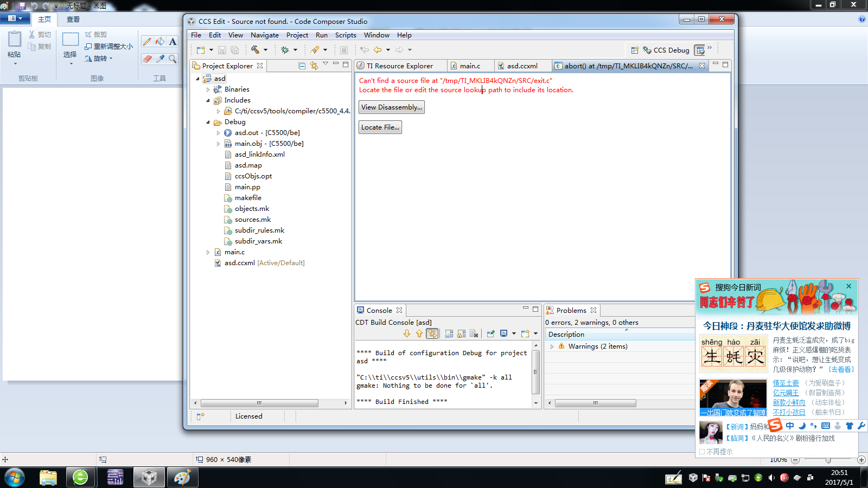Click the New dialog icon in CCS toolbar
Screen dimensions: 868x488
[201, 50]
